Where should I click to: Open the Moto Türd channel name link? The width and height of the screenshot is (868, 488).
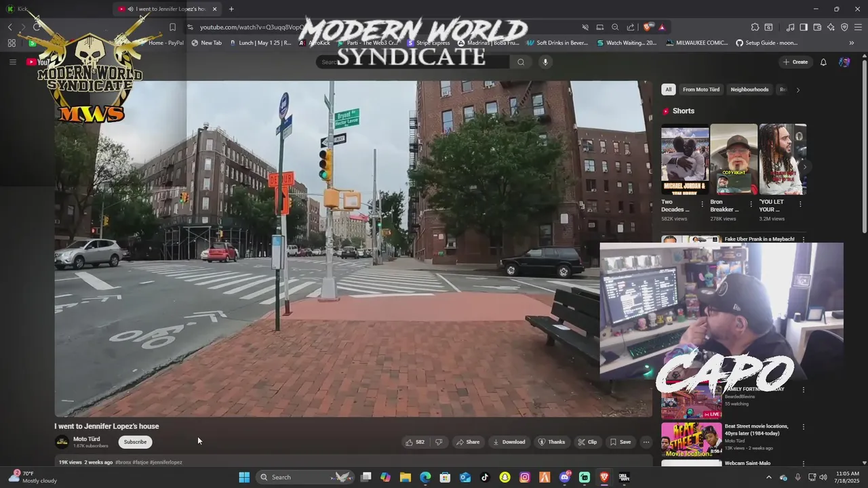(86, 439)
